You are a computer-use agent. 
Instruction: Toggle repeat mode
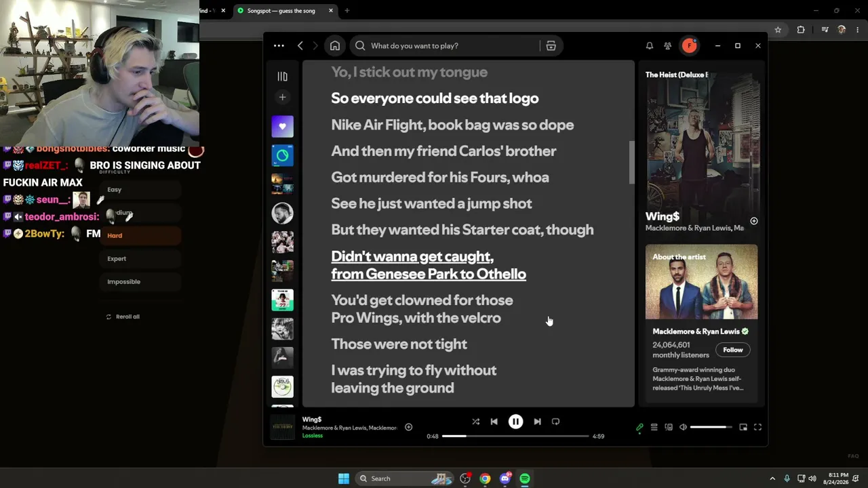pyautogui.click(x=555, y=422)
